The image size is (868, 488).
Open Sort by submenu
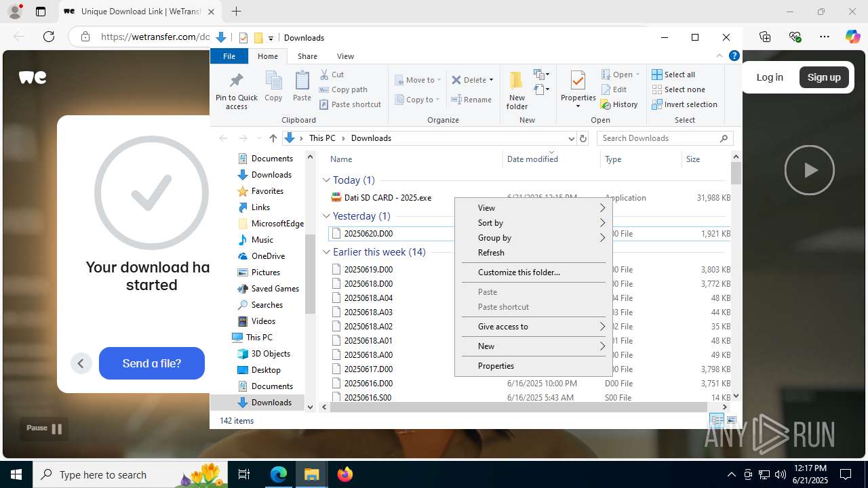point(534,223)
